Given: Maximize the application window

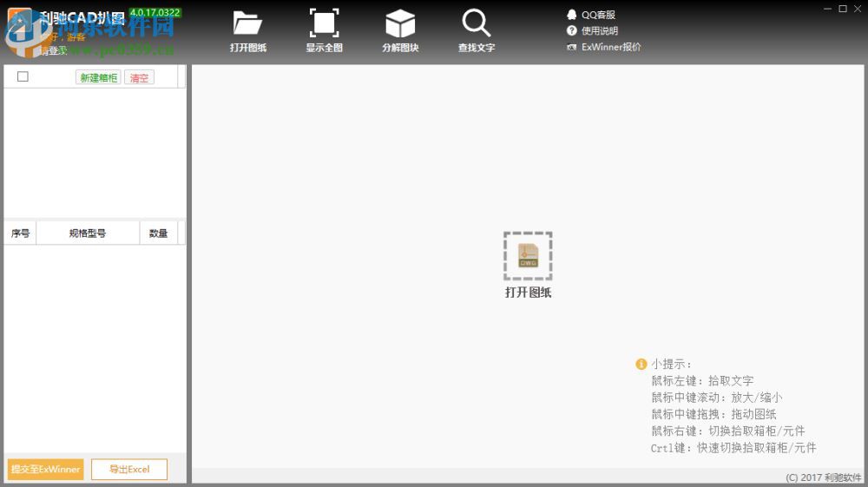Looking at the screenshot, I should 843,9.
